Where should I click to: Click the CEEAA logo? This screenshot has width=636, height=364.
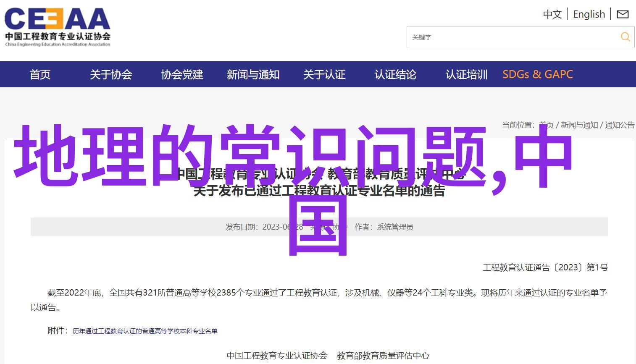[x=58, y=27]
